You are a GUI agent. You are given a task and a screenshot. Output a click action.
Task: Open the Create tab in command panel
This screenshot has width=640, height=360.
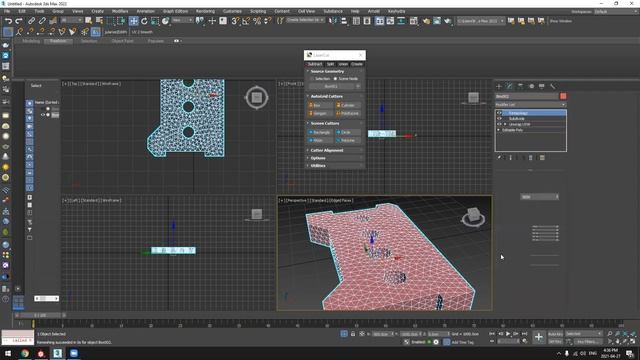(x=499, y=86)
